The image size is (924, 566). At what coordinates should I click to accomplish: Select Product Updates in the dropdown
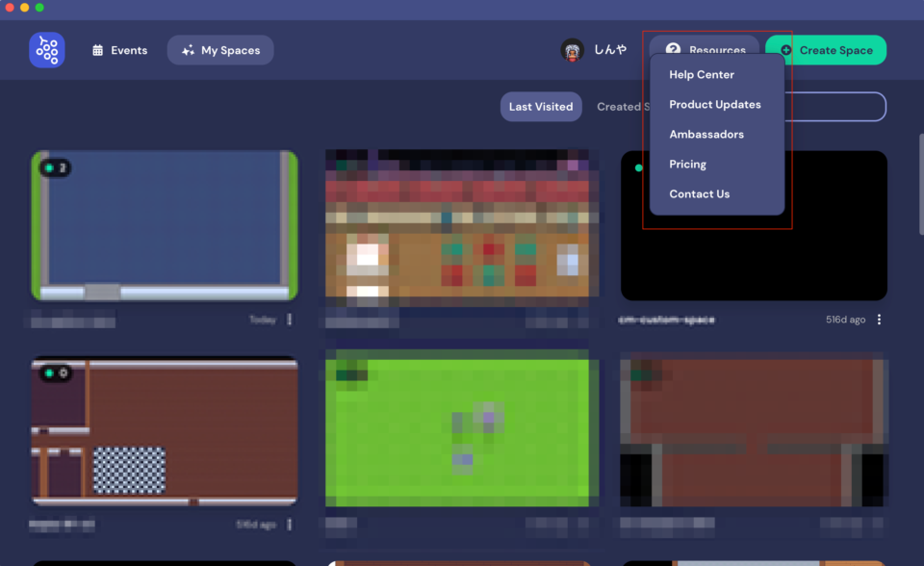point(715,105)
